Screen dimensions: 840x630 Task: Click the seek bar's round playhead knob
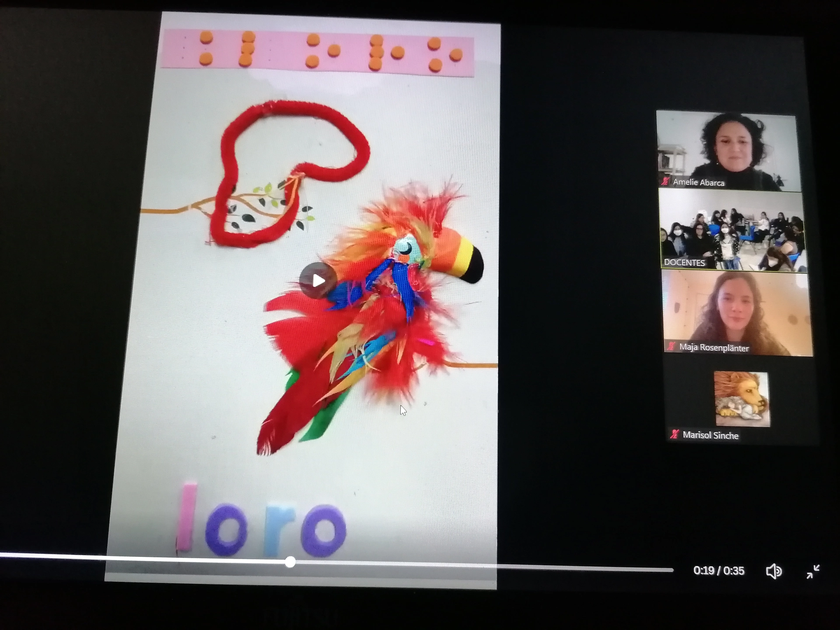tap(290, 562)
